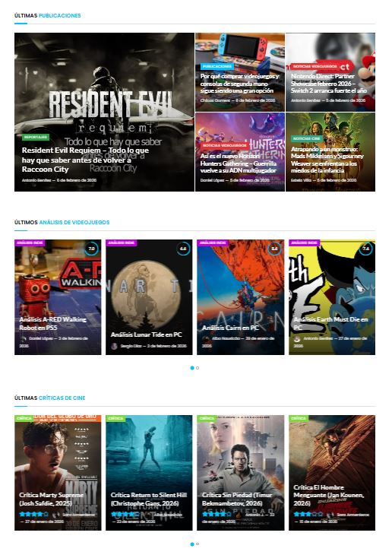
Task: Click the blue PUBLICACIONES category badge
Action: 217,66
